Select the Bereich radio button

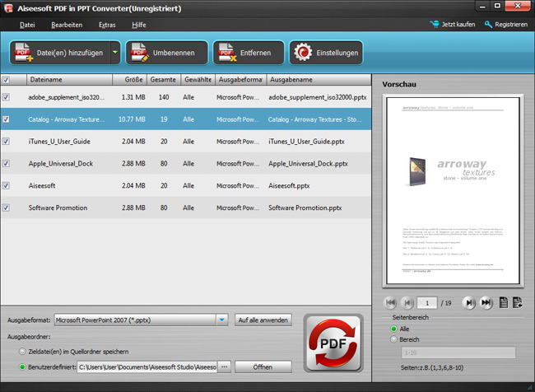point(393,339)
